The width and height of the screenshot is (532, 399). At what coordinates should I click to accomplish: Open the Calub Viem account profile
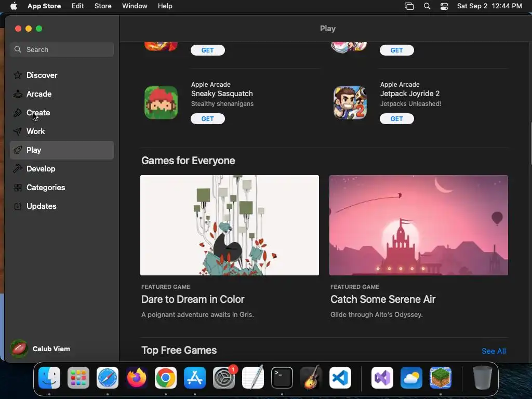51,349
